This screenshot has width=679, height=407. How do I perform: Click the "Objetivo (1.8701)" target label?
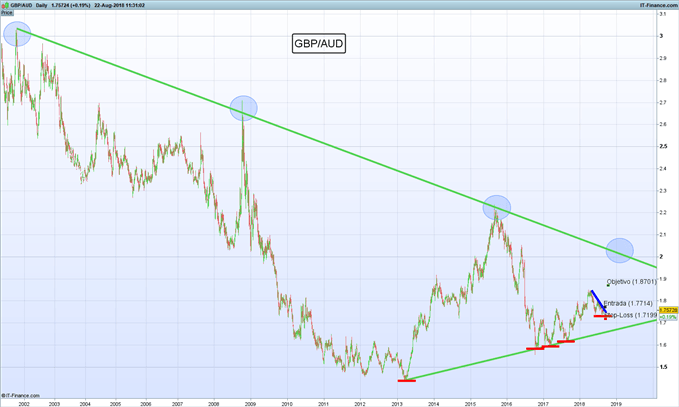632,281
